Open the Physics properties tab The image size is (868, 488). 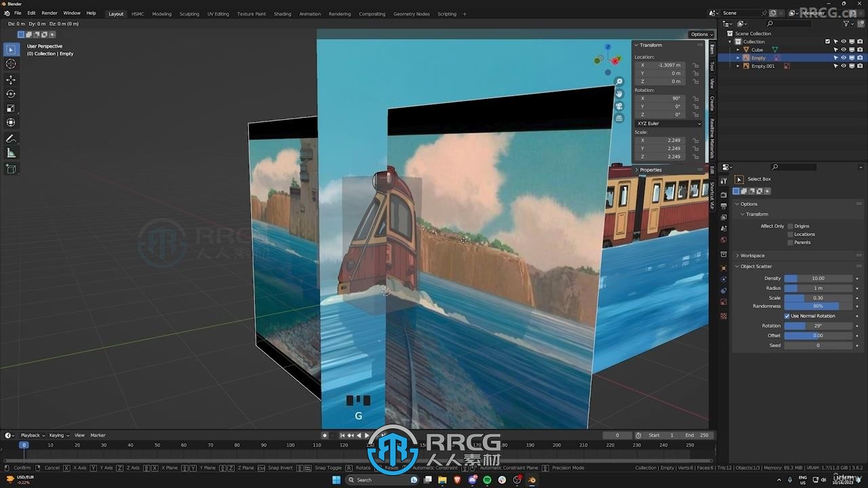point(724,279)
